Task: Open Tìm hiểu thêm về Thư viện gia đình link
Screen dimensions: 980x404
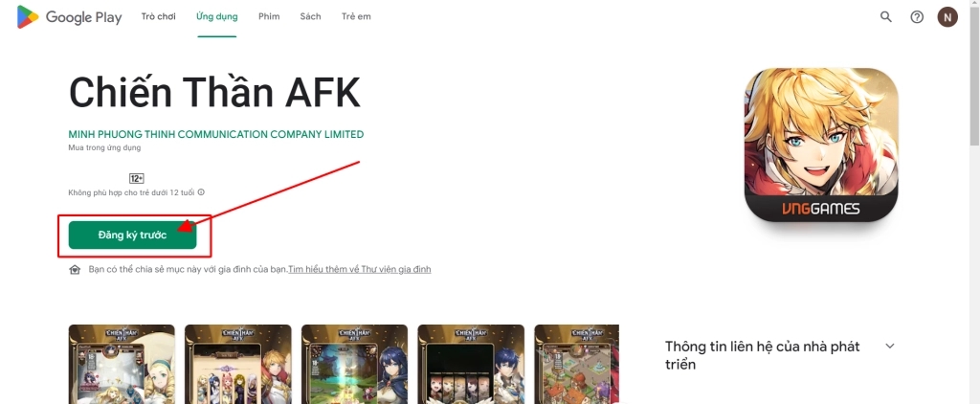Action: pos(360,270)
